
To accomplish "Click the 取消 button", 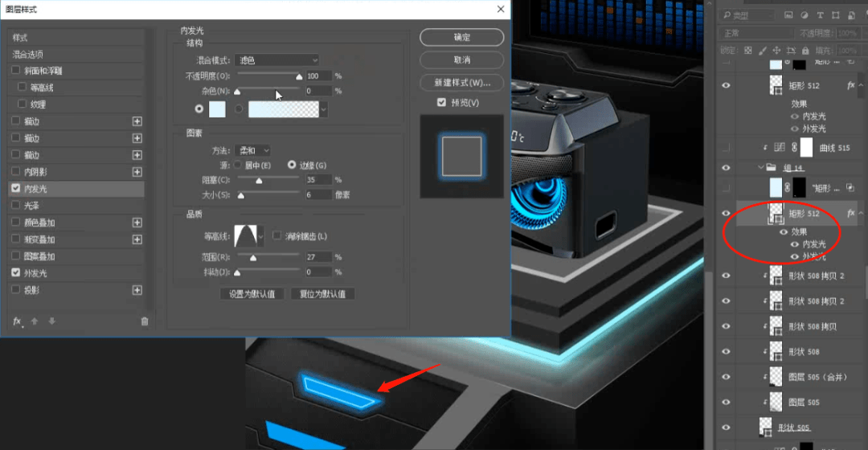I will [461, 59].
